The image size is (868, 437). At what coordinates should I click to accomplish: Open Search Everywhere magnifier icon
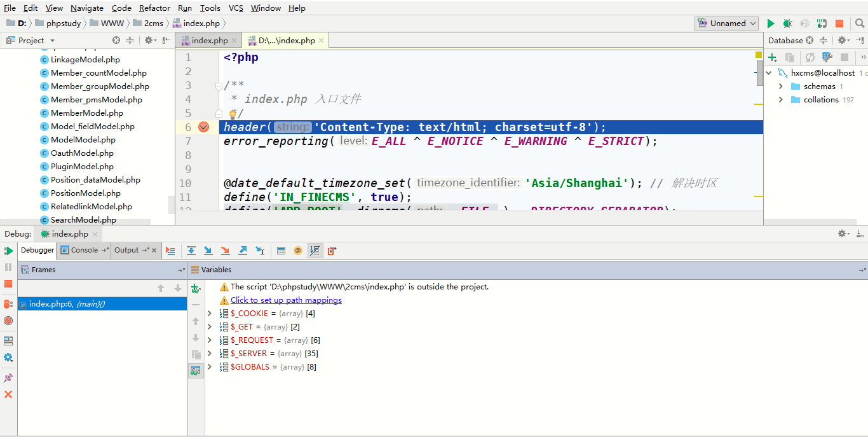point(860,24)
